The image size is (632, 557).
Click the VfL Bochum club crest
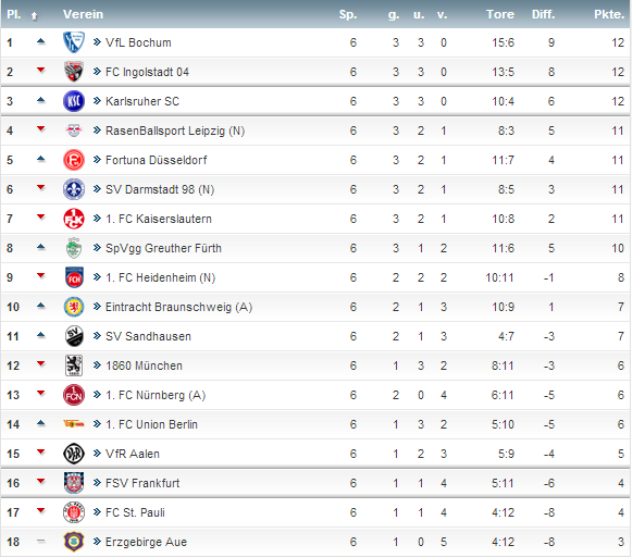[x=74, y=42]
